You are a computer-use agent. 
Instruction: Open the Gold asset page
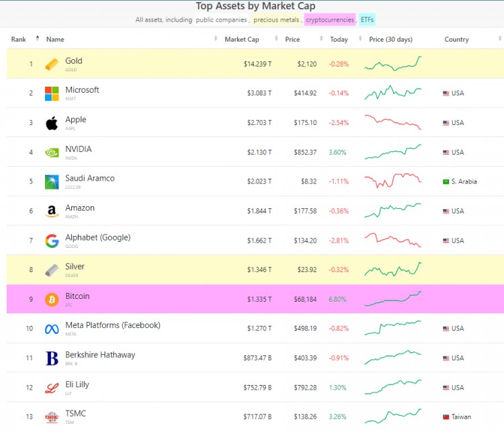74,61
